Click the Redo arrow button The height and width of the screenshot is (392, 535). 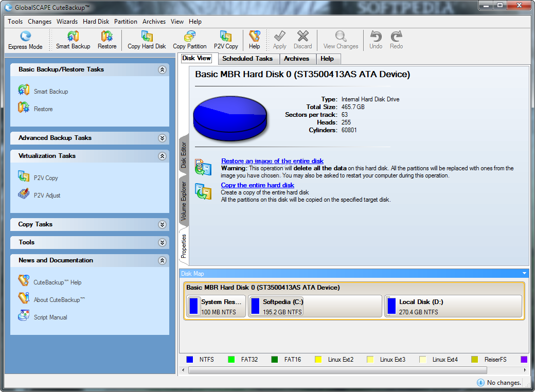[x=396, y=40]
